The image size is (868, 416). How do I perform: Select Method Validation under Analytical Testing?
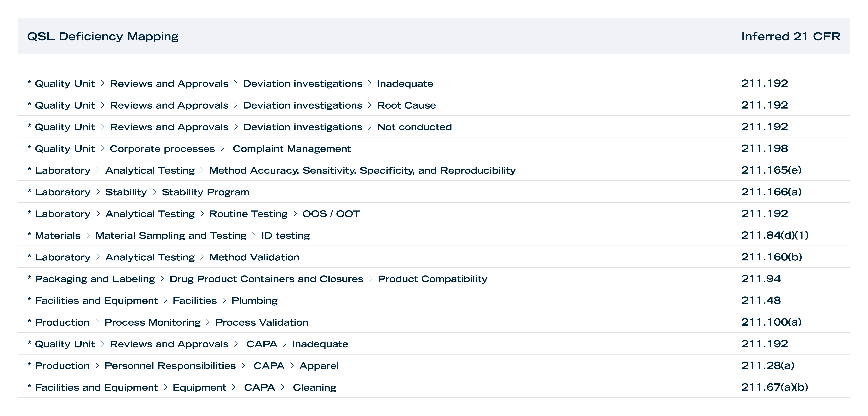tap(254, 257)
